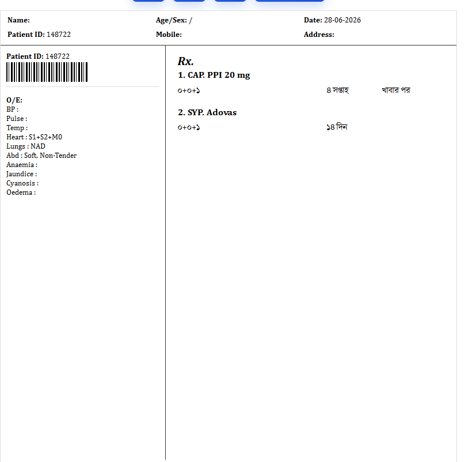Select the "Age/Sex: /" header field
Screen dimensions: 476x462
click(174, 20)
